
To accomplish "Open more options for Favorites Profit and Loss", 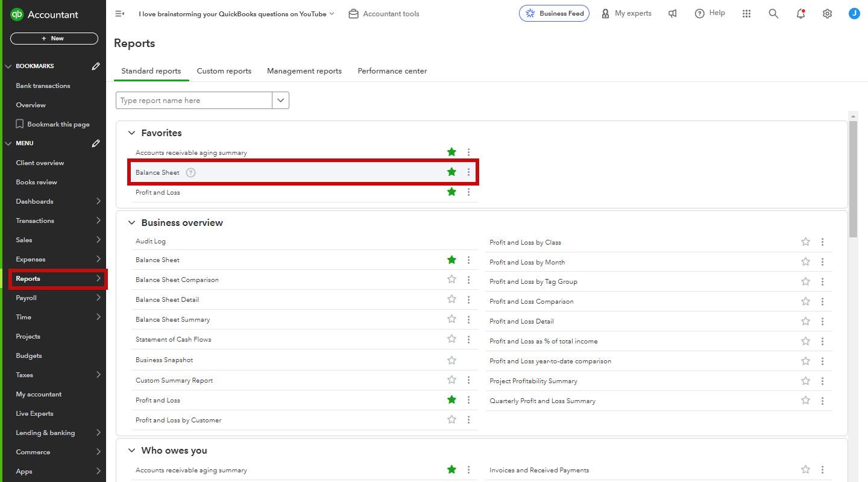I will click(468, 192).
